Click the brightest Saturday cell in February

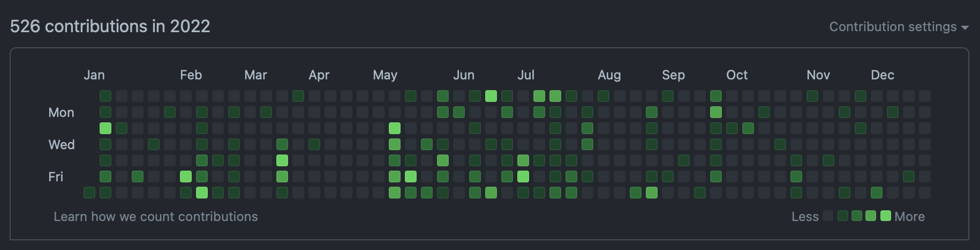tap(202, 193)
